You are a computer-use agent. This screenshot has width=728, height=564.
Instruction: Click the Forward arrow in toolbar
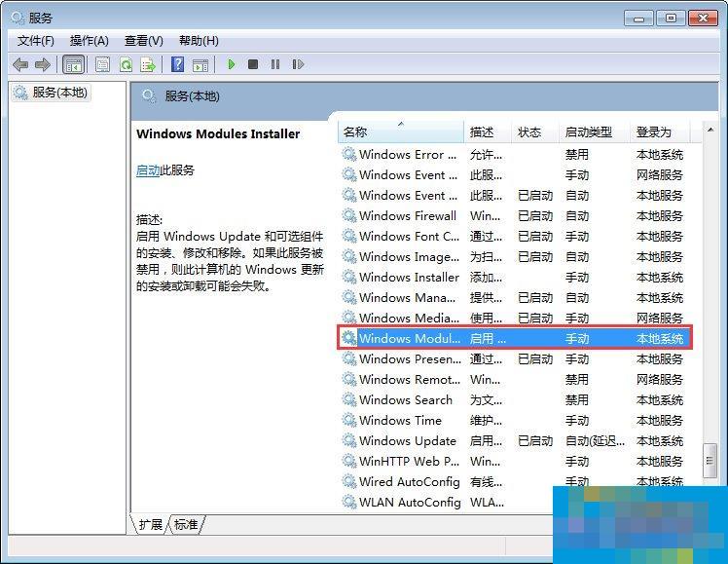43,64
